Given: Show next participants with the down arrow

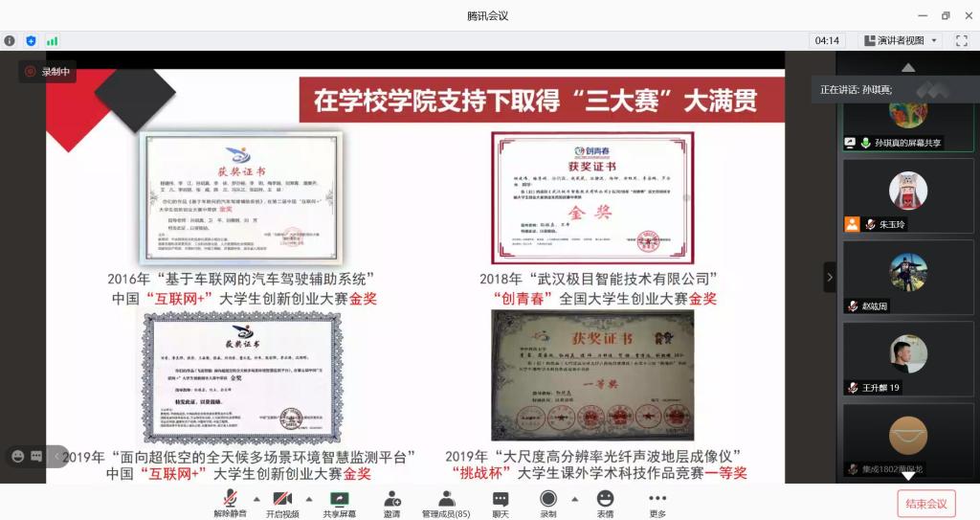Looking at the screenshot, I should point(908,476).
